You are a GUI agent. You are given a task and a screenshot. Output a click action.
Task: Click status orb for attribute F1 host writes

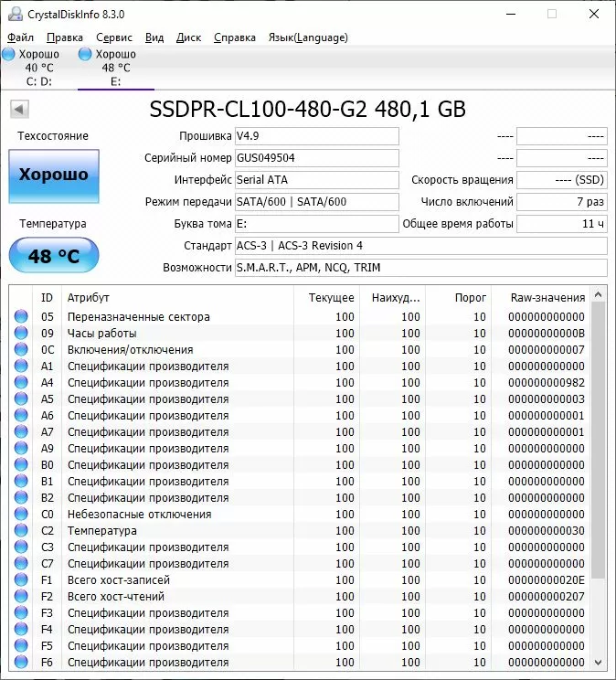click(x=21, y=580)
